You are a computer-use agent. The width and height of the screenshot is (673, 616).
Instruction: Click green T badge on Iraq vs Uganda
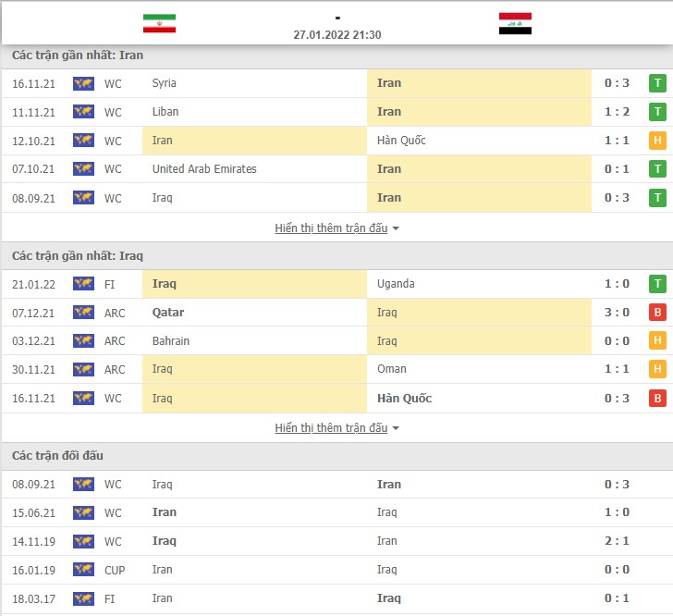pyautogui.click(x=657, y=284)
